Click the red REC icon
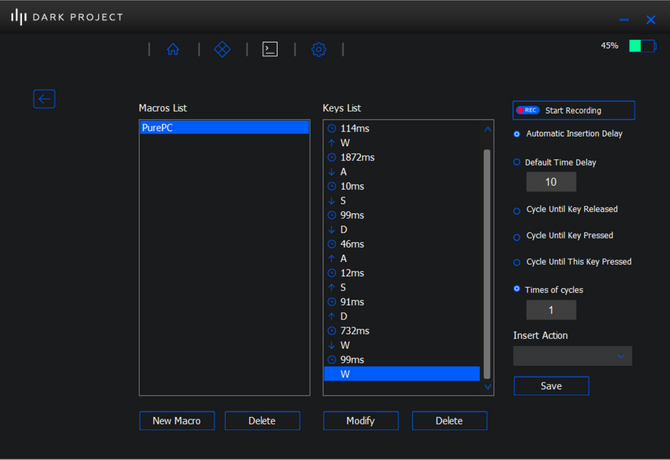The image size is (670, 460). 528,110
